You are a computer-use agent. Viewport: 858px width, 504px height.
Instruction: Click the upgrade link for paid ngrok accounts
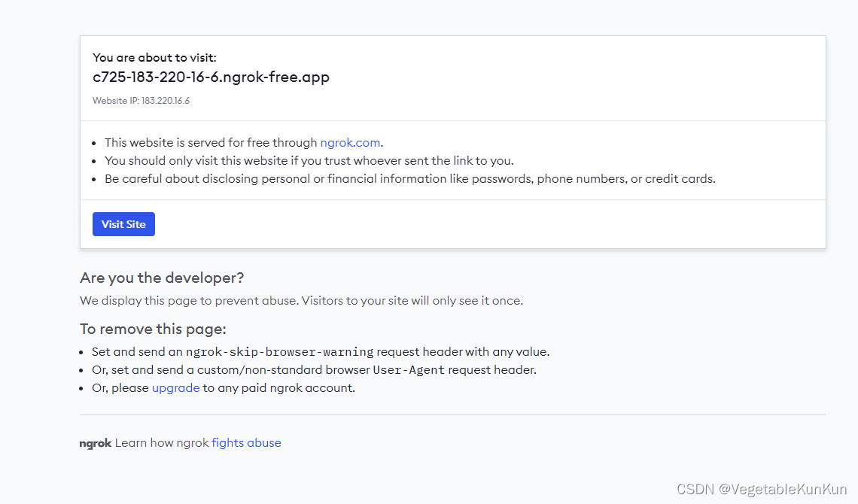click(x=175, y=387)
